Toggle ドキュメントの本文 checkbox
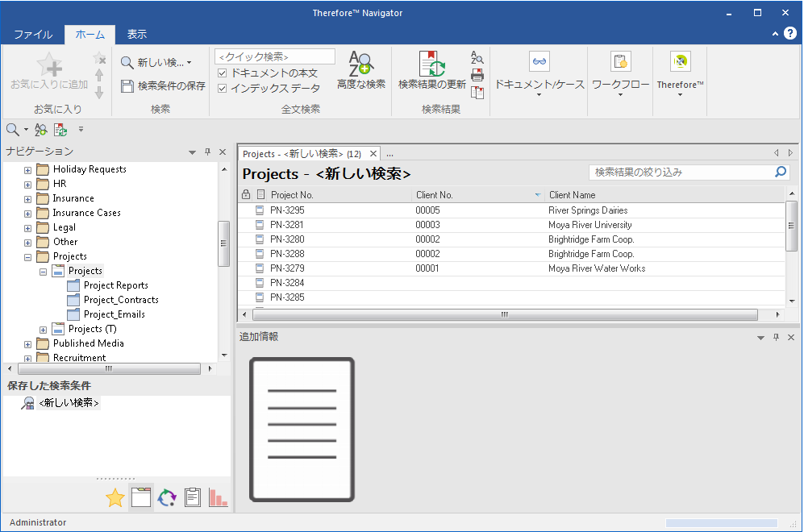Image resolution: width=804 pixels, height=532 pixels. pos(222,73)
